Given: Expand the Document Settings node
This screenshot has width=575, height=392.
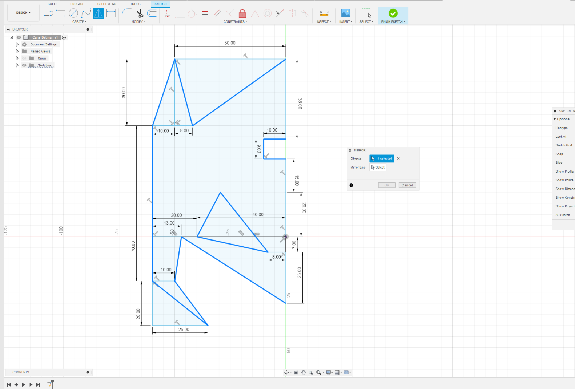Looking at the screenshot, I should tap(17, 44).
